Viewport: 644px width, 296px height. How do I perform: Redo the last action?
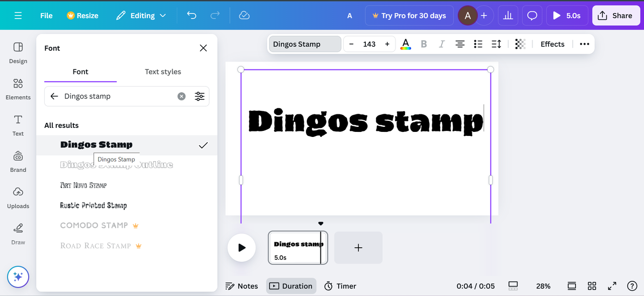215,16
